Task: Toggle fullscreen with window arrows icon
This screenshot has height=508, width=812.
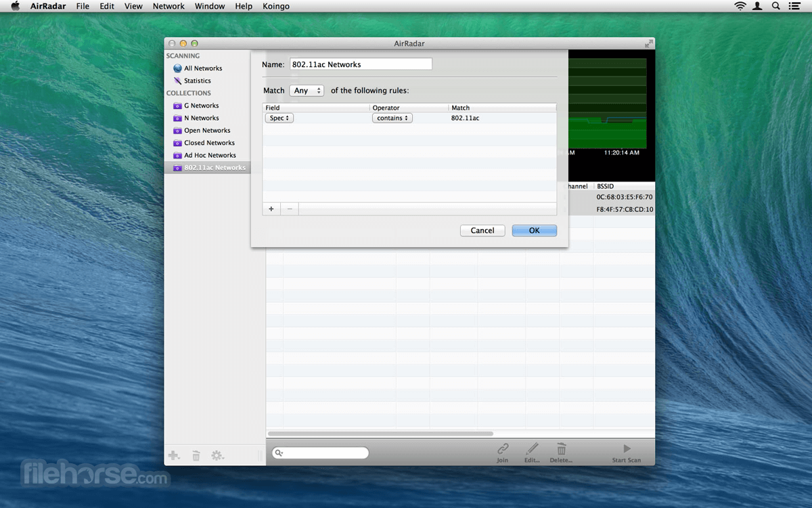Action: pyautogui.click(x=649, y=43)
